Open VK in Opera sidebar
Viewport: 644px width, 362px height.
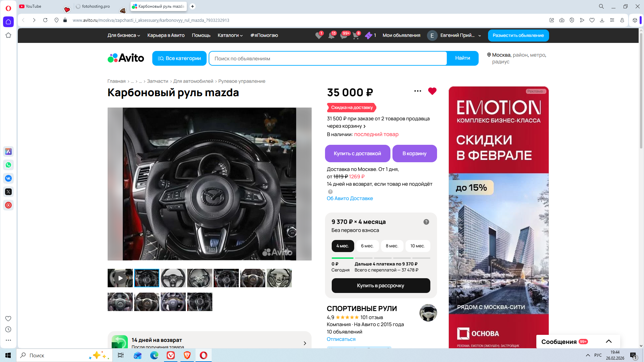[x=8, y=178]
